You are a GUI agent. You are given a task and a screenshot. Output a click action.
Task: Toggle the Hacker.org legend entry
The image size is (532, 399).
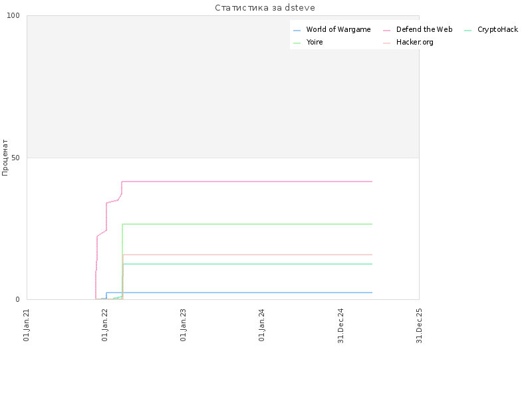pyautogui.click(x=408, y=42)
